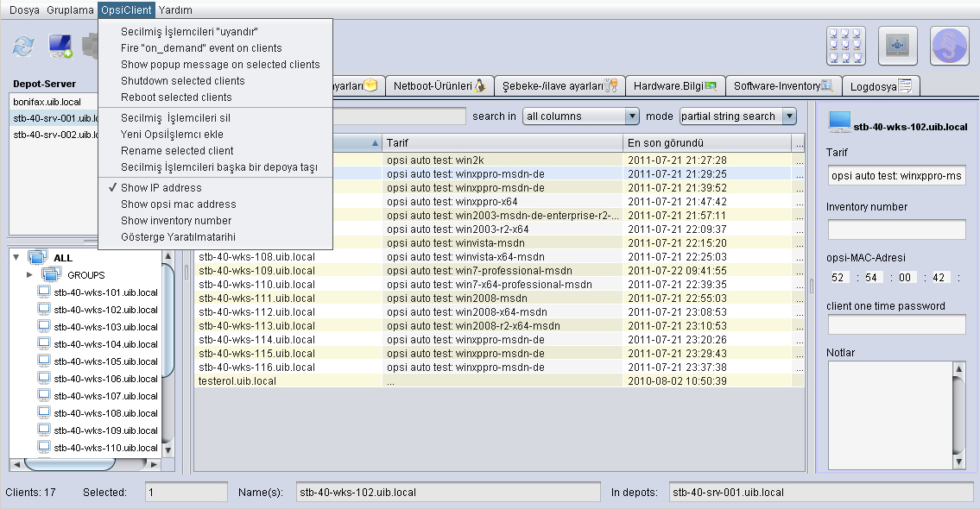Click the ALL group network icon
980x509 pixels.
(x=38, y=258)
